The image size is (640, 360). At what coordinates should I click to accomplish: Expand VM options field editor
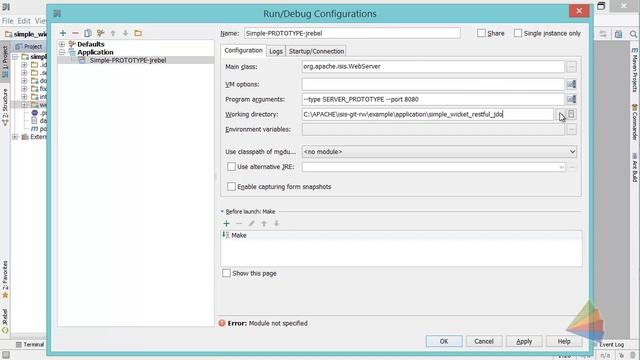point(571,84)
